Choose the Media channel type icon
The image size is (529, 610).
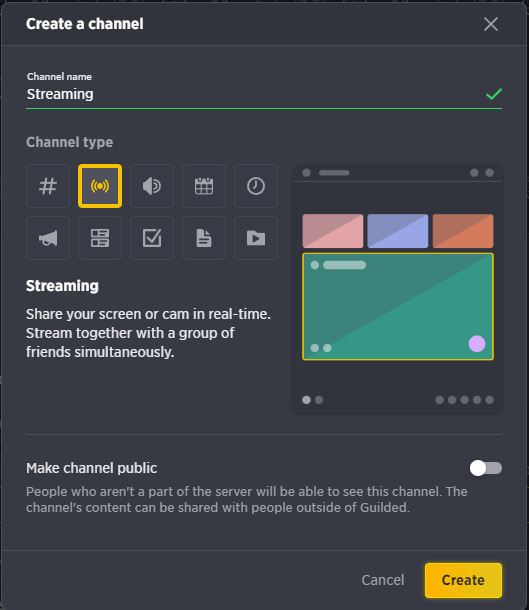[256, 238]
